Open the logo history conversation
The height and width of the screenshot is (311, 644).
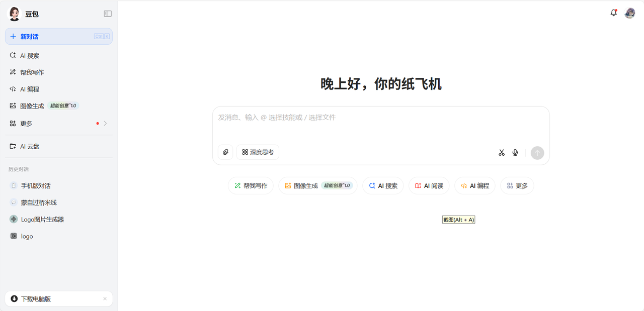point(59,236)
